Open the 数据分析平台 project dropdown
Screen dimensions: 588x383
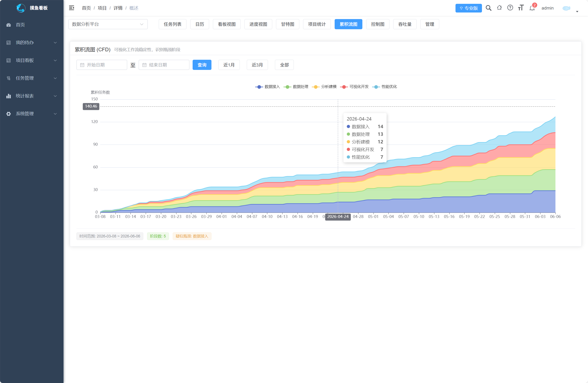tap(108, 24)
